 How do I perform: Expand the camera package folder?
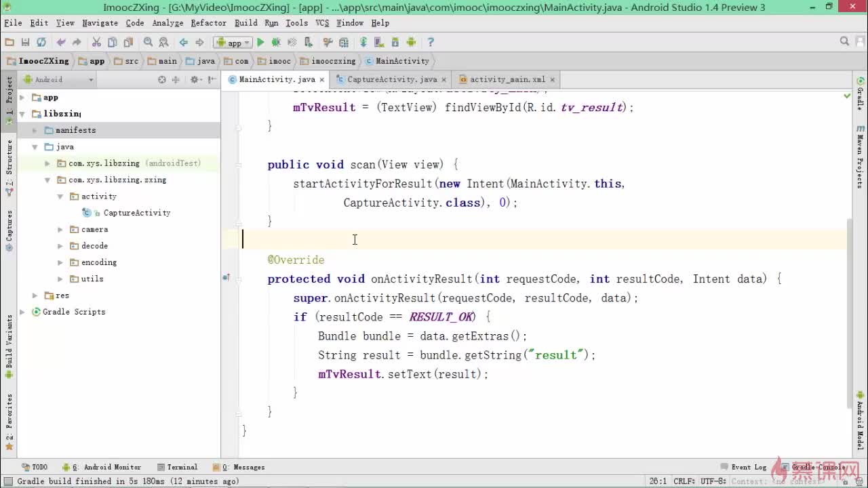(x=60, y=230)
